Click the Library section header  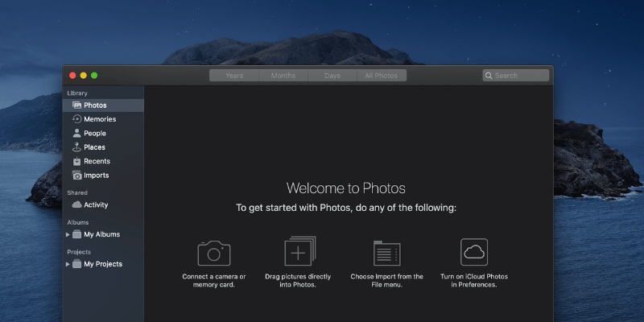[77, 93]
